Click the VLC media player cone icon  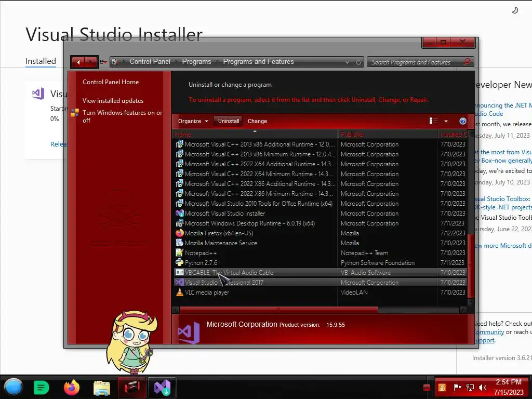pos(179,292)
